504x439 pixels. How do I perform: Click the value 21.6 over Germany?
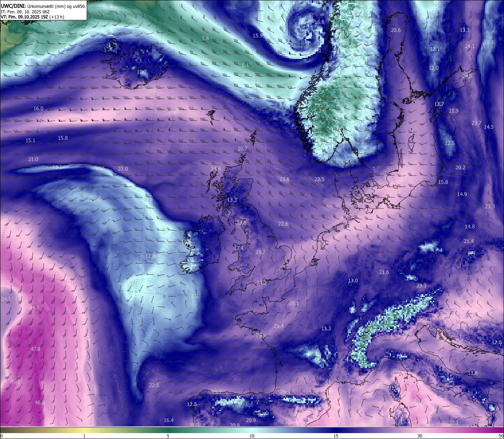tap(384, 272)
